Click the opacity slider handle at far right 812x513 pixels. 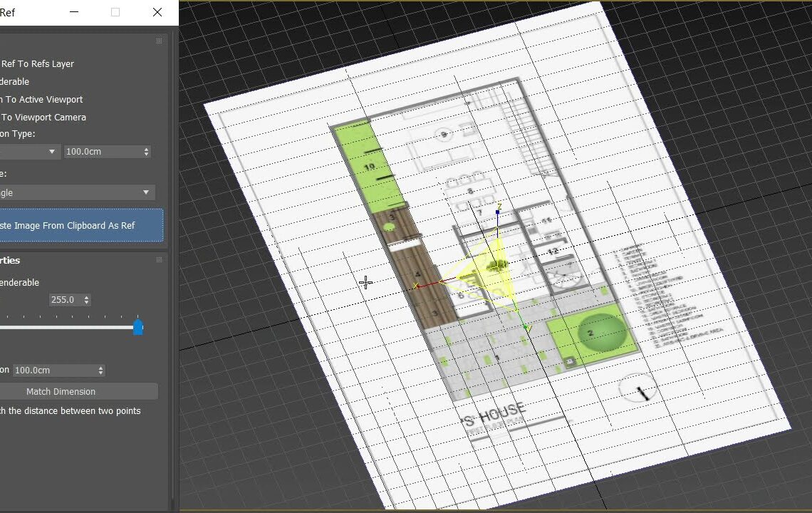click(x=137, y=327)
